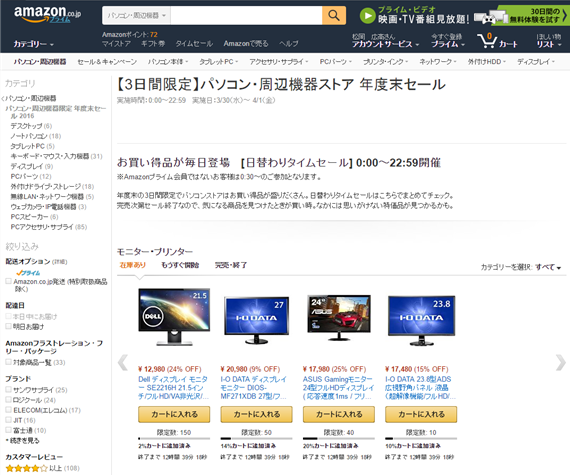Open カテゴリー dropdown in header

click(x=33, y=44)
